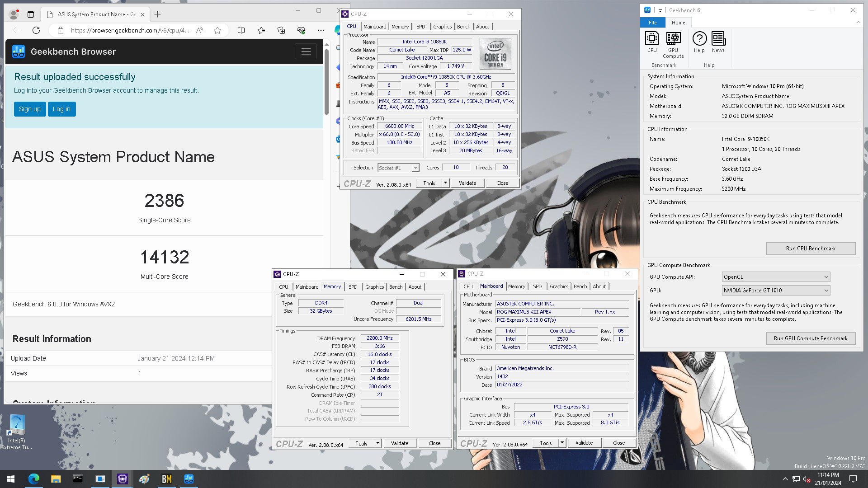Switch to CPU-Z in the taskbar
The width and height of the screenshot is (868, 488).
click(x=122, y=479)
